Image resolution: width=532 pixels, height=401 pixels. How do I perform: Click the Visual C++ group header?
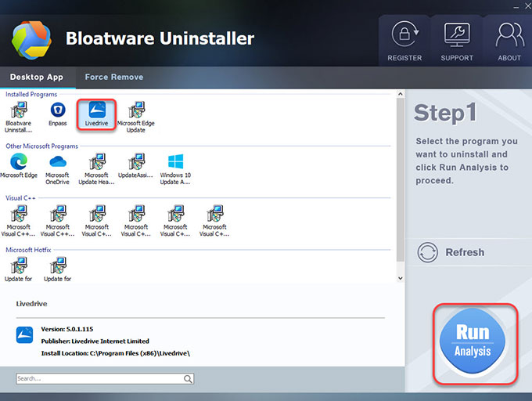tap(20, 198)
